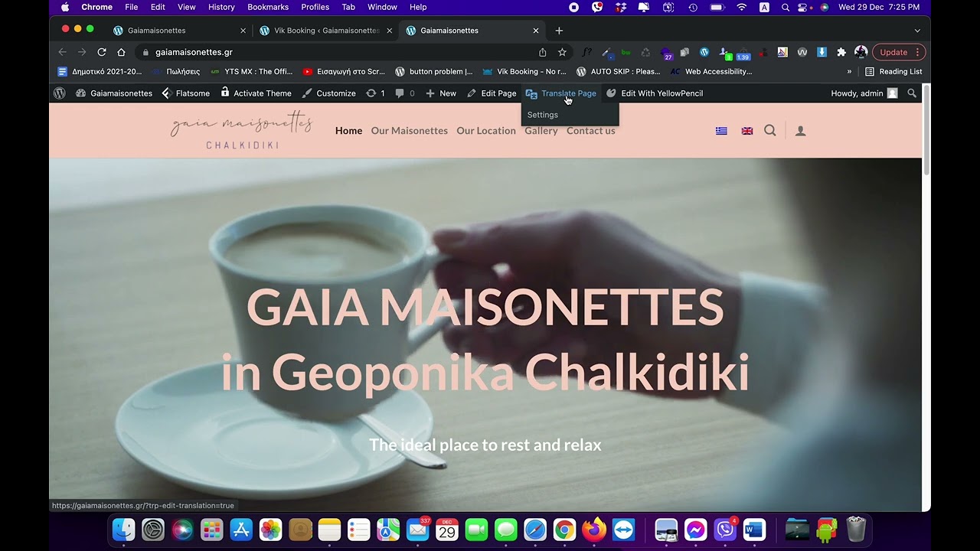Open the Bookmarks menu in menu bar
Screen dimensions: 980x551
(268, 7)
